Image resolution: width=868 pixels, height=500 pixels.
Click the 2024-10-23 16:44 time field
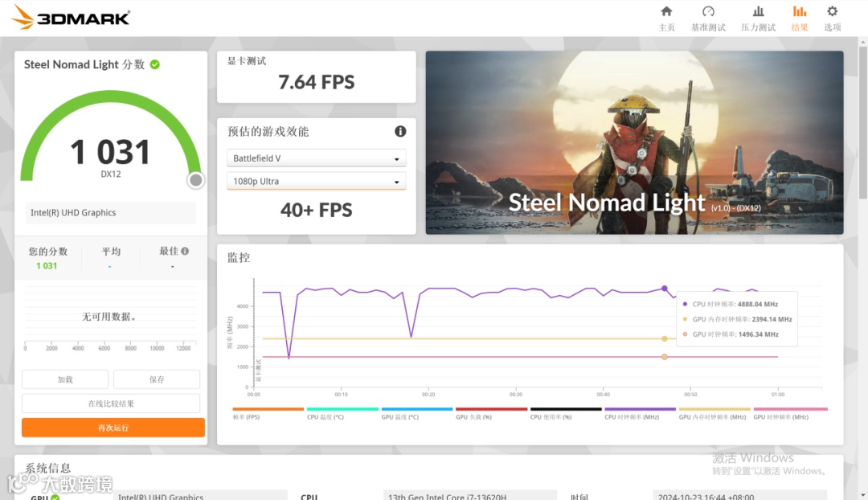(x=739, y=496)
